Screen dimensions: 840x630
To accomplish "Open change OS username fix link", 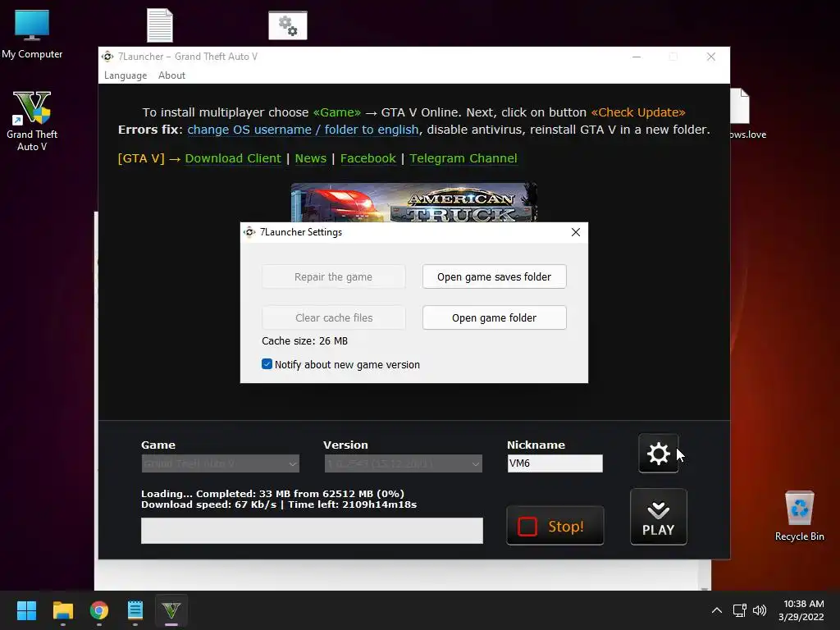I will click(303, 130).
